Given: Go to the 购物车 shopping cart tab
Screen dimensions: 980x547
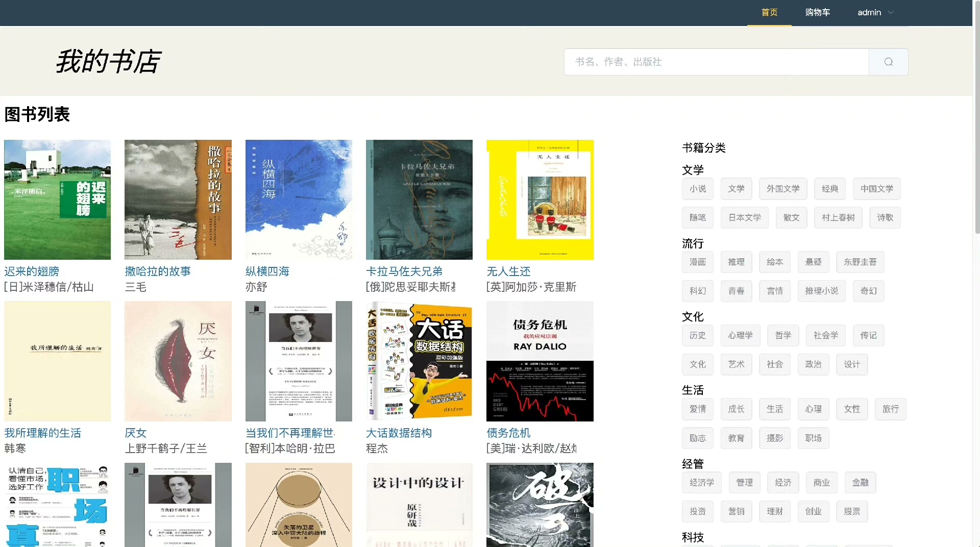Looking at the screenshot, I should pyautogui.click(x=818, y=12).
